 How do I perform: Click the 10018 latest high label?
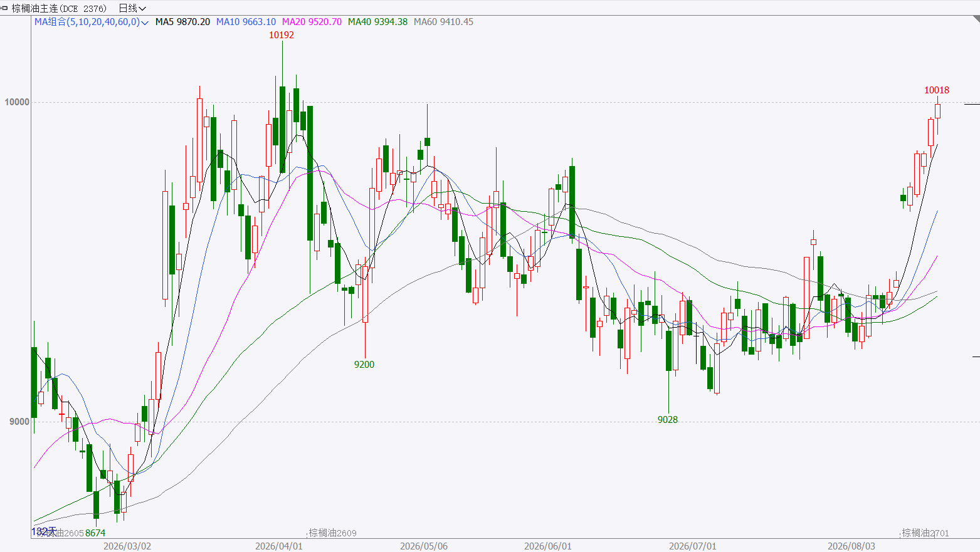point(937,90)
